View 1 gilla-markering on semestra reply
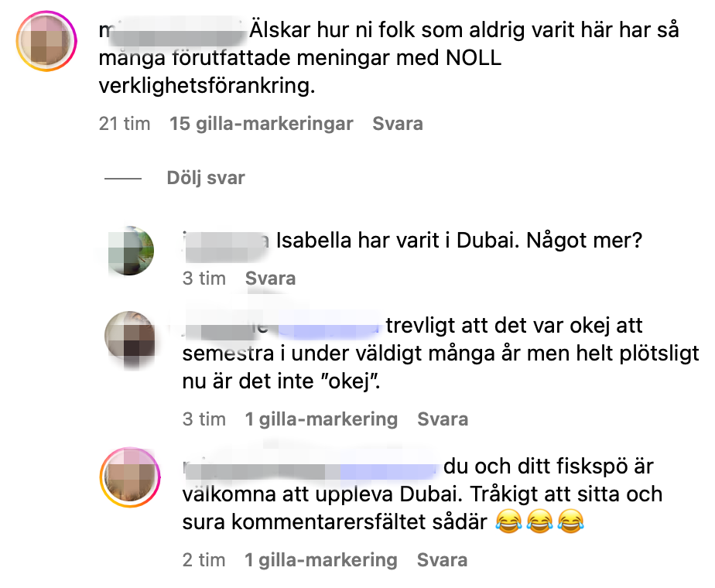 click(x=321, y=419)
